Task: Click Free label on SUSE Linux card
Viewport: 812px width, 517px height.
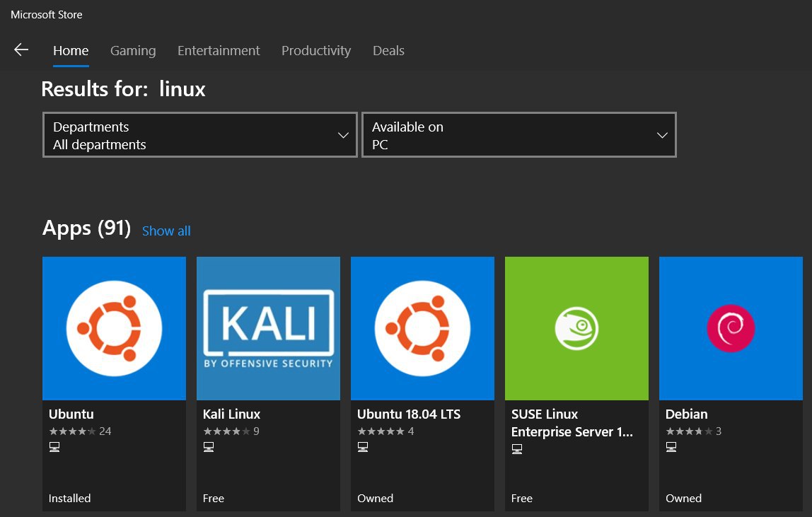Action: [x=521, y=499]
